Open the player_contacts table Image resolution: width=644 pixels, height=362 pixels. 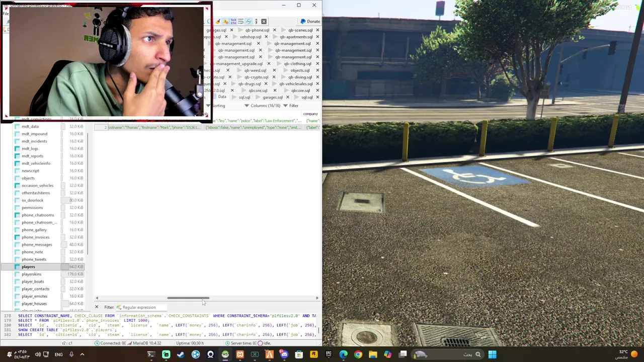tap(35, 289)
